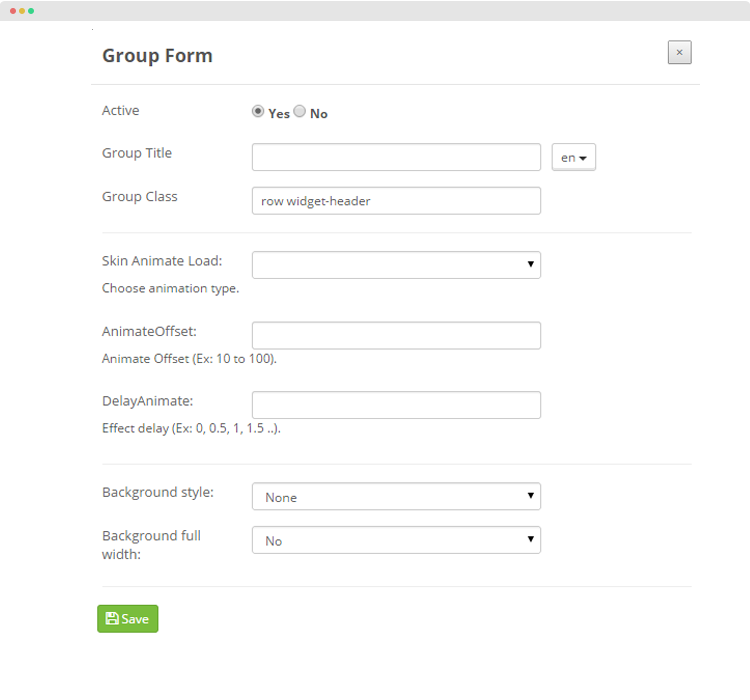This screenshot has width=750, height=700.
Task: Focus the DelayAnimate text field
Action: [396, 405]
